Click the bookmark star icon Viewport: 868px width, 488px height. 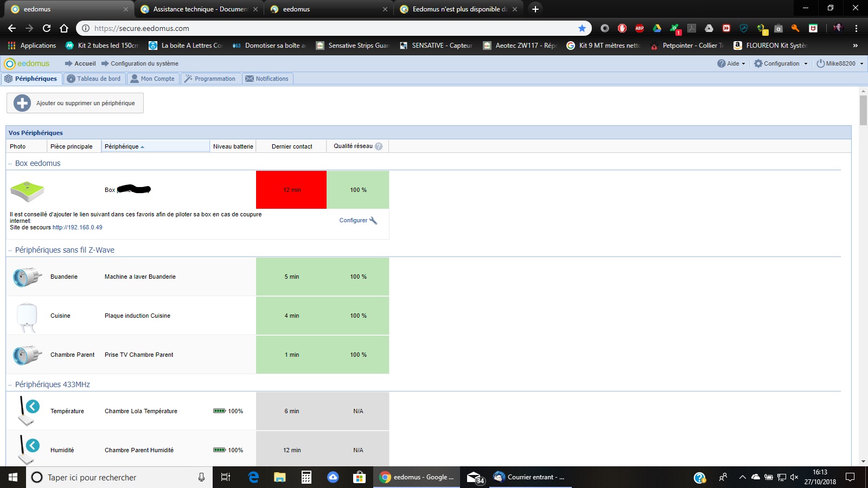pyautogui.click(x=582, y=28)
